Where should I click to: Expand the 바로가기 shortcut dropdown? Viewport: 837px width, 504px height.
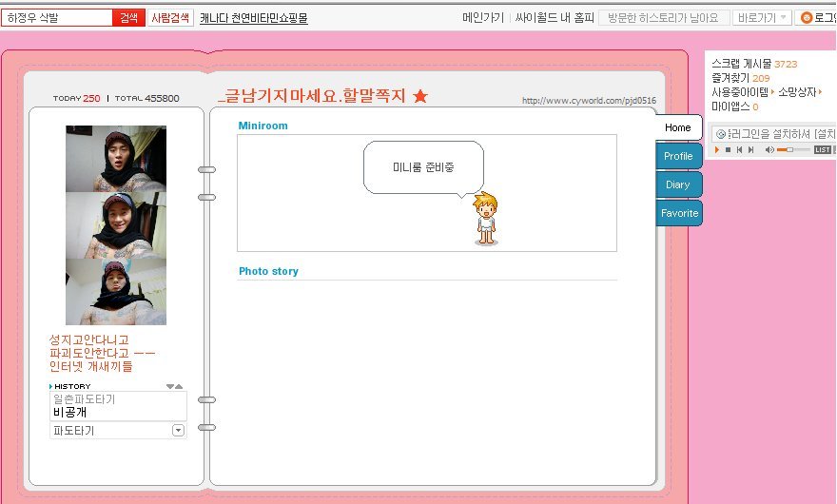tap(762, 18)
